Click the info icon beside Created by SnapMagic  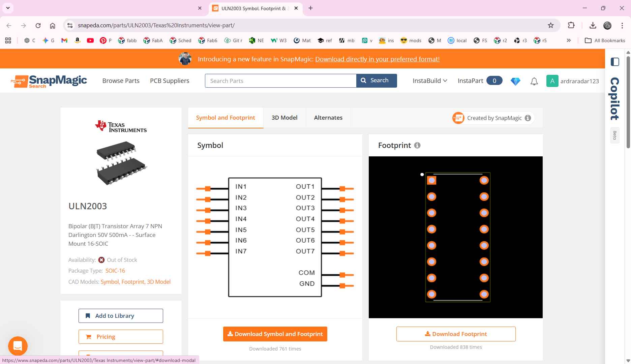tap(528, 118)
